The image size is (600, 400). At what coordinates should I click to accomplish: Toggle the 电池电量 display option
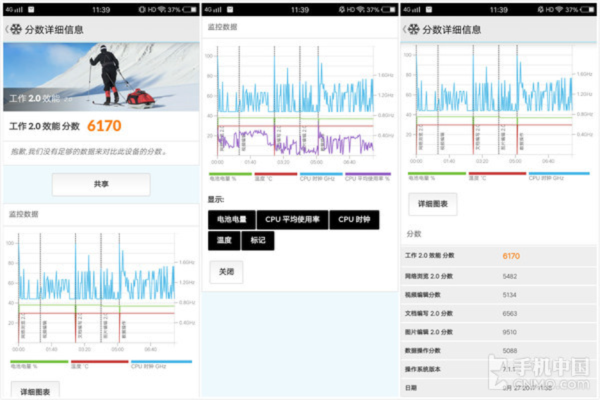[232, 220]
